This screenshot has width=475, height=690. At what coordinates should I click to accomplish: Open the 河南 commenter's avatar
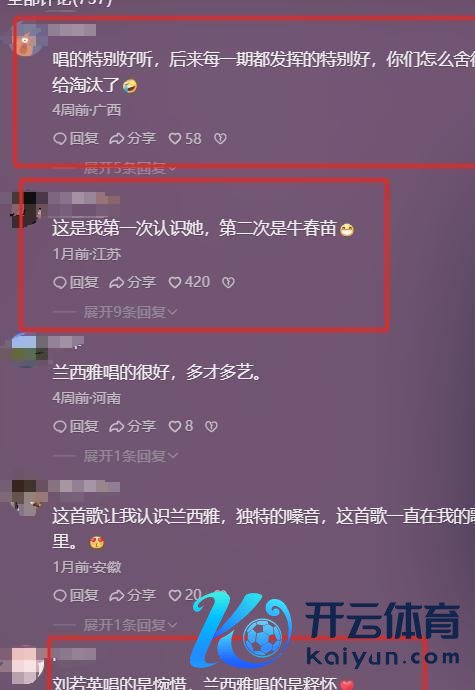pos(27,351)
